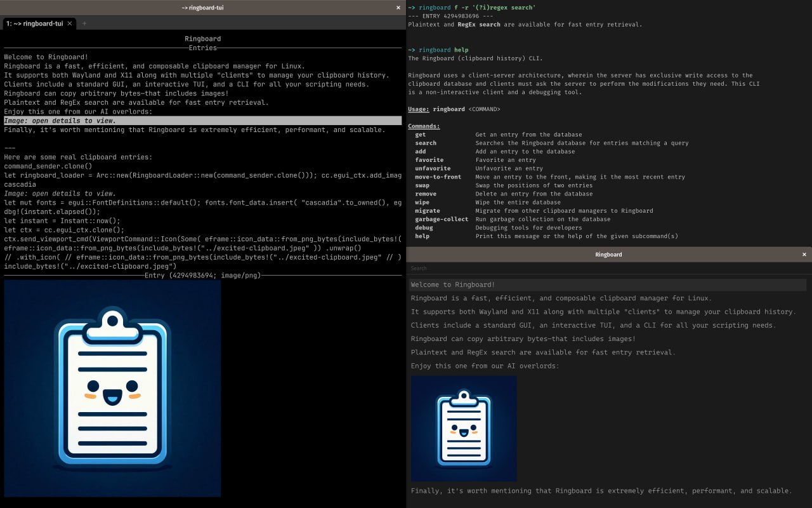The width and height of the screenshot is (812, 508).
Task: Select the 'cascadia' clipboard entry in the TUI
Action: [x=20, y=184]
